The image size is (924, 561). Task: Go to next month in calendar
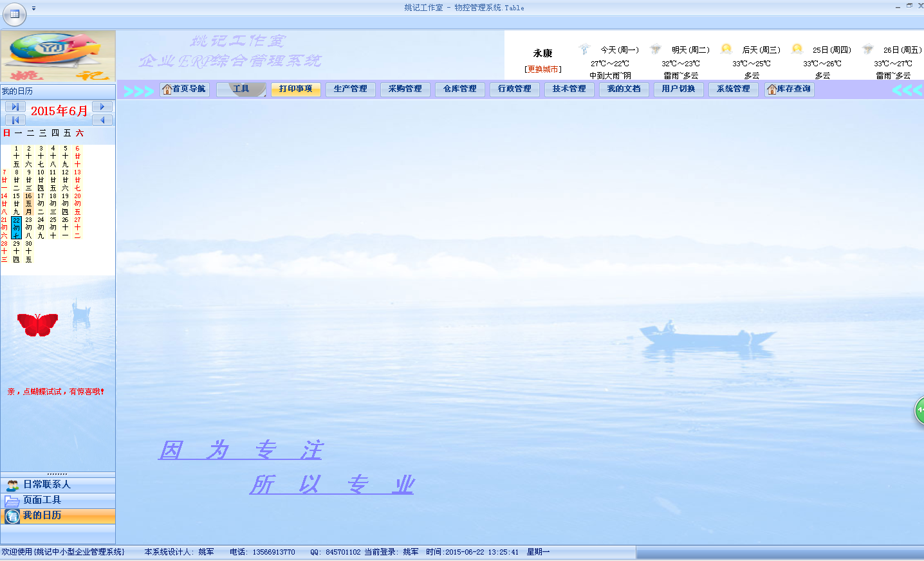[102, 107]
